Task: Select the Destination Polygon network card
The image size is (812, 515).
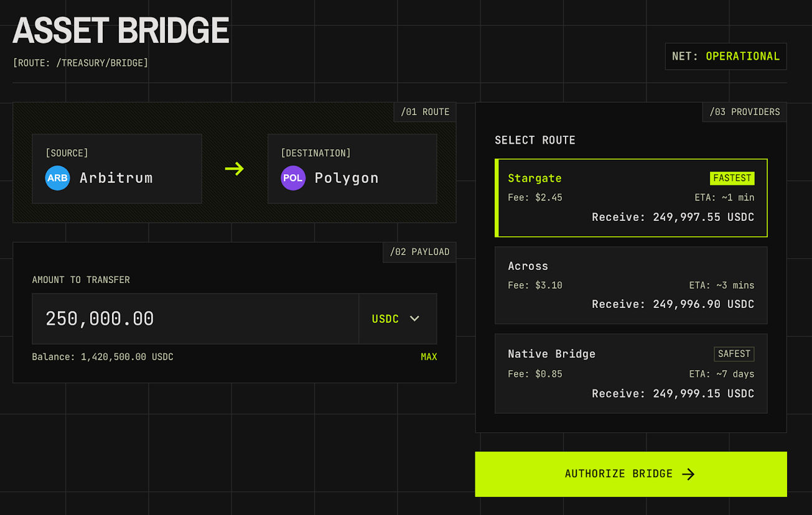Action: pyautogui.click(x=352, y=169)
